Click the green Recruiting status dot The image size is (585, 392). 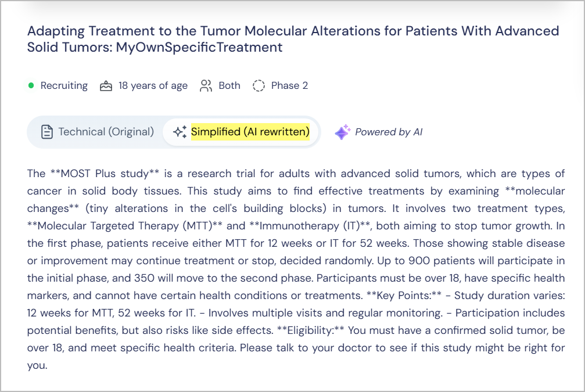(x=31, y=86)
